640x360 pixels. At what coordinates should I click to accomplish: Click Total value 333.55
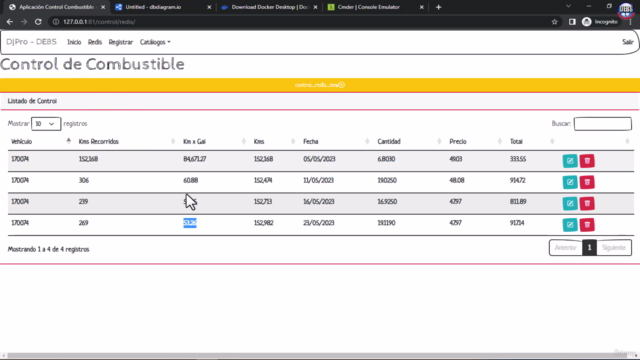click(518, 159)
